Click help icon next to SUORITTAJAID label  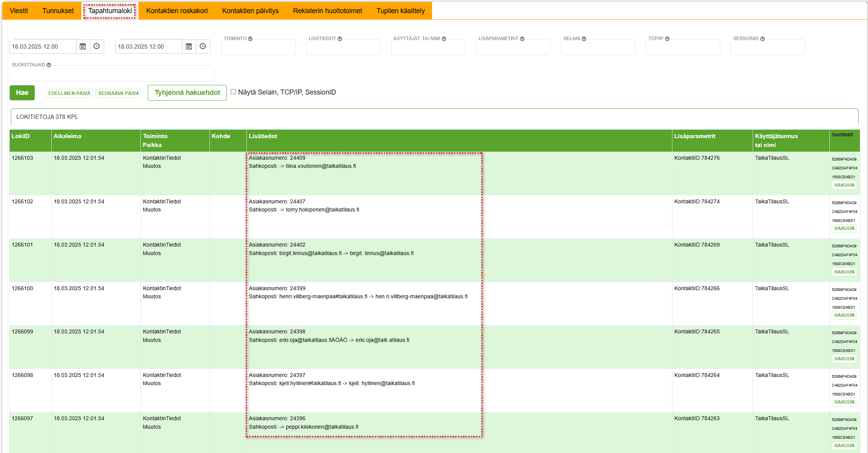click(49, 65)
